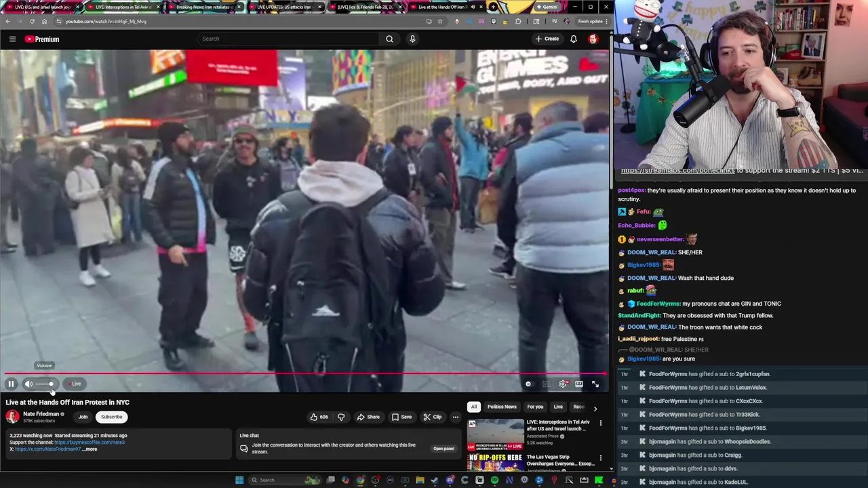Bookmark this page with star icon

(439, 21)
